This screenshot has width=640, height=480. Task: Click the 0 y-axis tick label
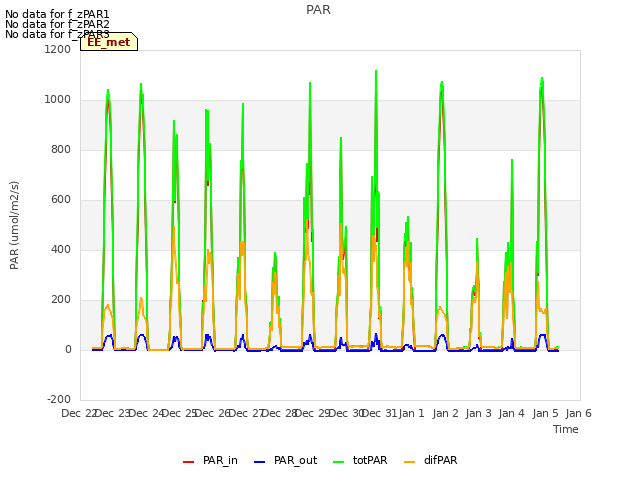tap(68, 349)
